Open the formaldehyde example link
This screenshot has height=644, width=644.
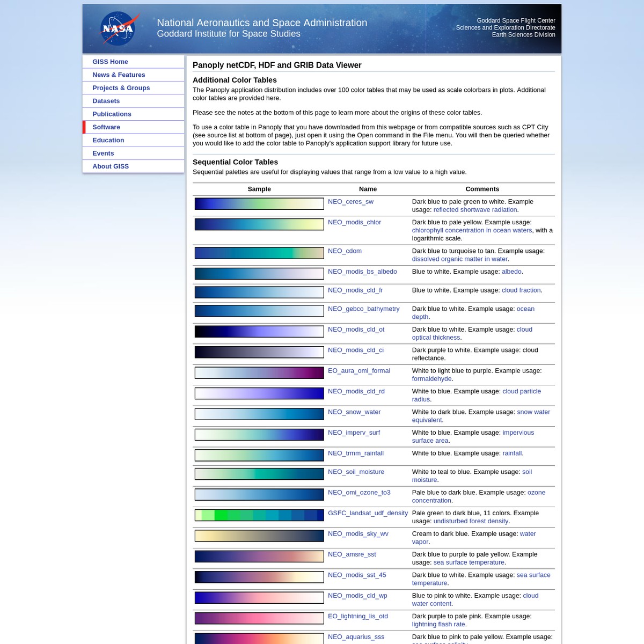pyautogui.click(x=431, y=379)
